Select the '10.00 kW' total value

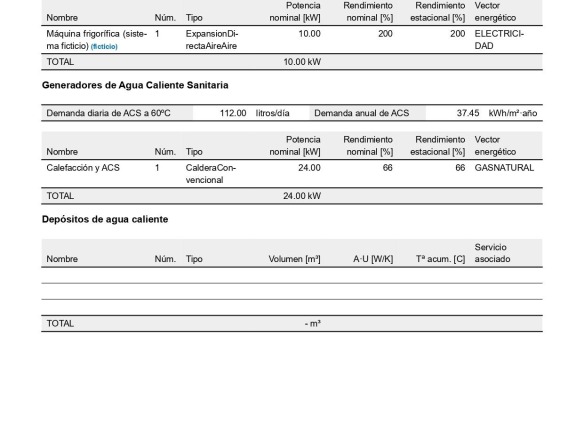pyautogui.click(x=302, y=62)
